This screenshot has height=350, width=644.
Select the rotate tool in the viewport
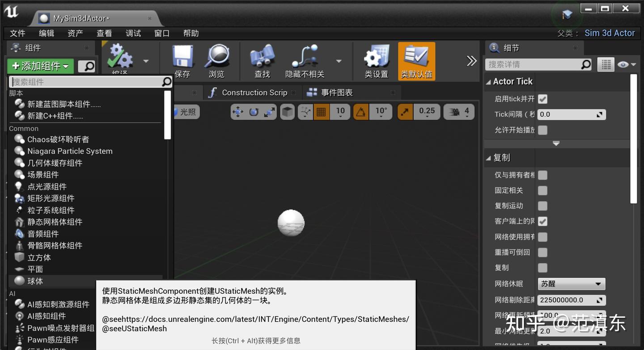tap(253, 112)
